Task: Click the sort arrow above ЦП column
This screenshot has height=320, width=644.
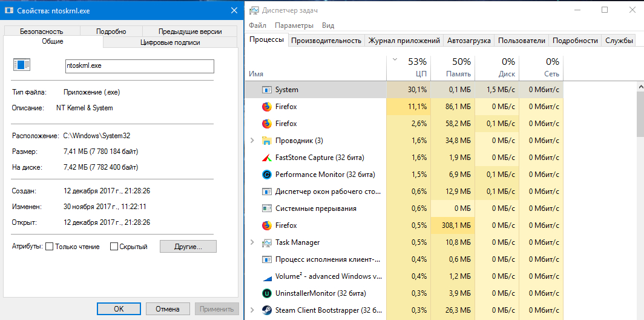Action: tap(395, 60)
